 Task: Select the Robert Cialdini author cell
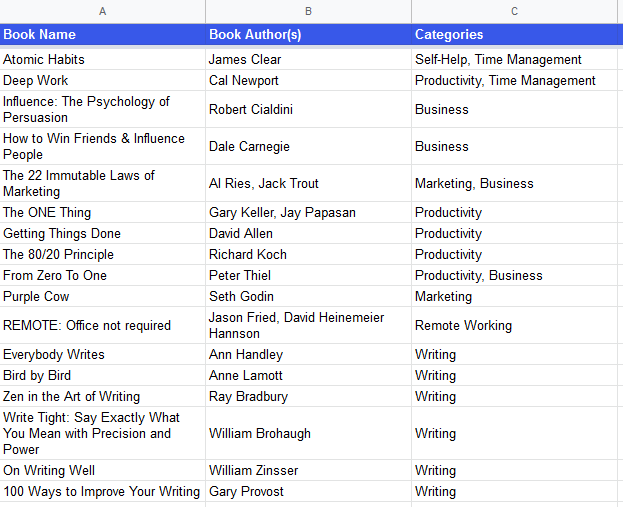click(308, 109)
